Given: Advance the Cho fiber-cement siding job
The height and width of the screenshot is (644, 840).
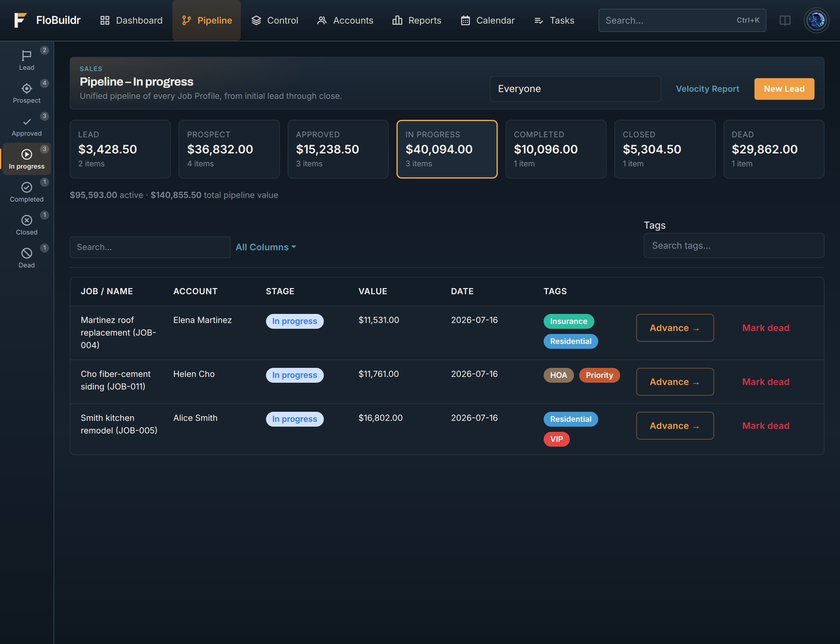Looking at the screenshot, I should tap(674, 381).
